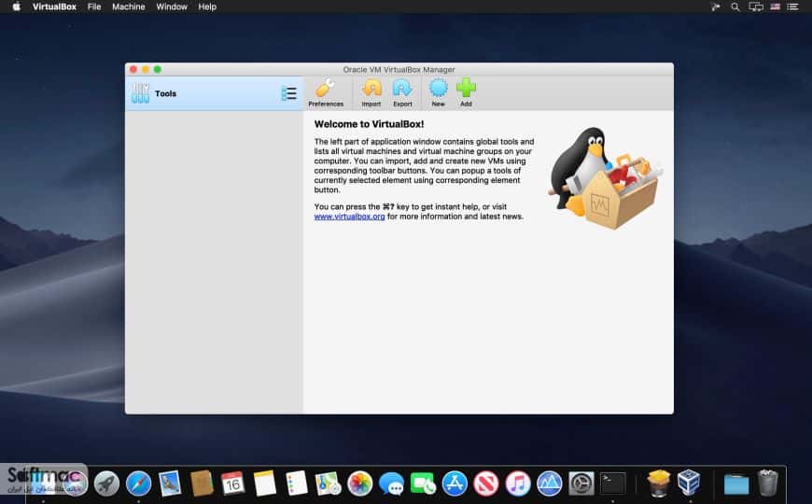Image resolution: width=812 pixels, height=504 pixels.
Task: Open the VirtualBox application menu
Action: tap(54, 7)
